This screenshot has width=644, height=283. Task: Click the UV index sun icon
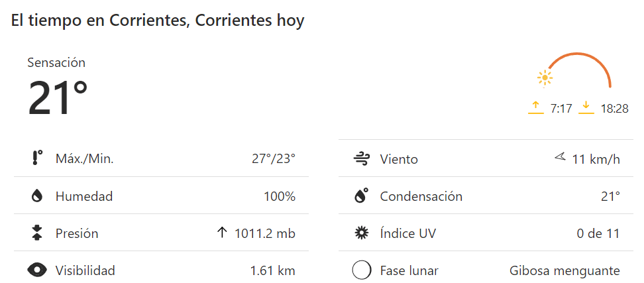coord(361,233)
